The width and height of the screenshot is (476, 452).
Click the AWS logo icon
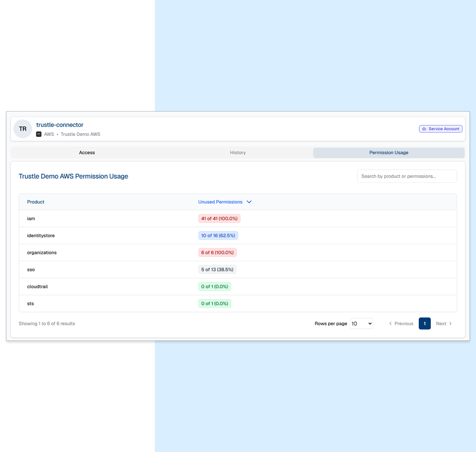coord(39,134)
